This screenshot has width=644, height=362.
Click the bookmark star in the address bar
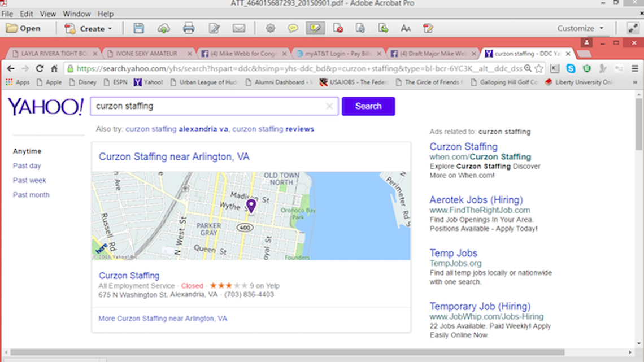tap(539, 68)
